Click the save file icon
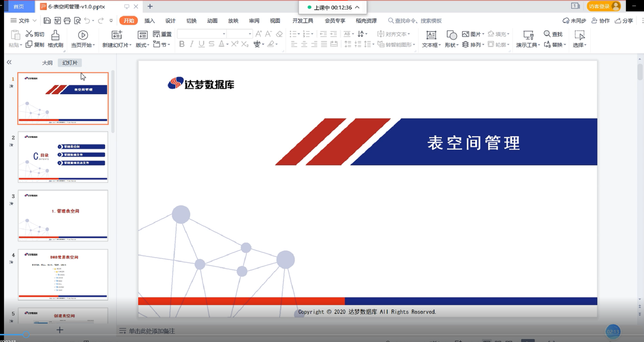The height and width of the screenshot is (342, 644). (x=47, y=21)
